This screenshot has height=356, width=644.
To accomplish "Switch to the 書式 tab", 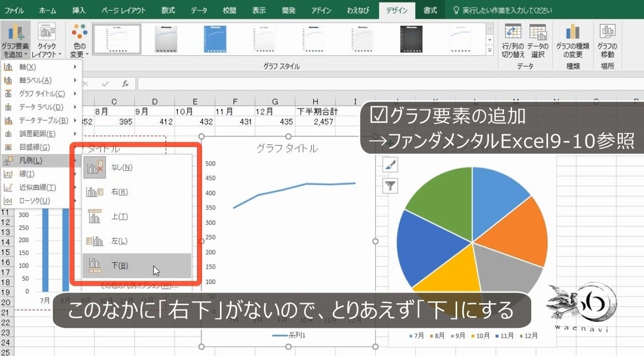I will click(x=430, y=10).
